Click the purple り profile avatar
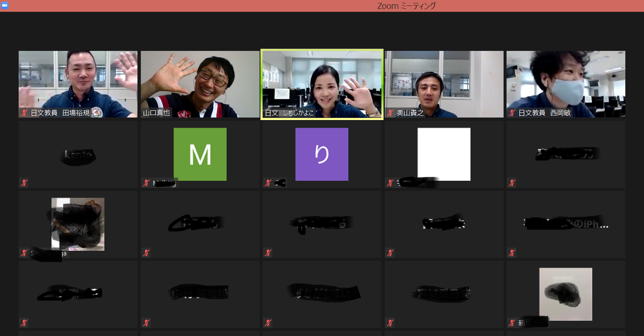This screenshot has width=644, height=336. click(x=322, y=154)
